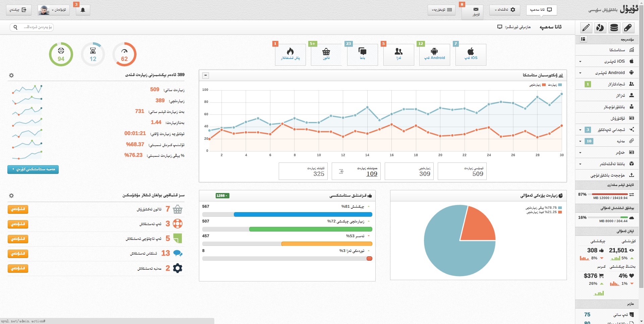This screenshot has height=324, width=644.
Task: Toggle the sidebar layout icon
Action: point(583,39)
